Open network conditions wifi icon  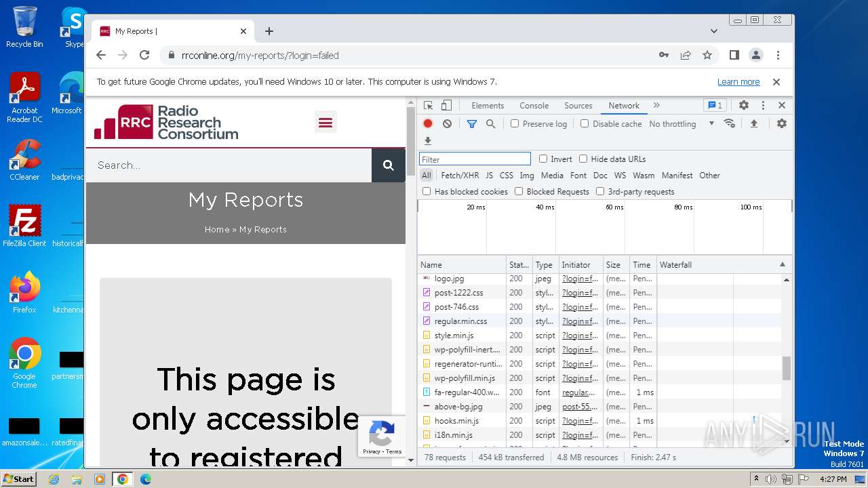(x=730, y=123)
